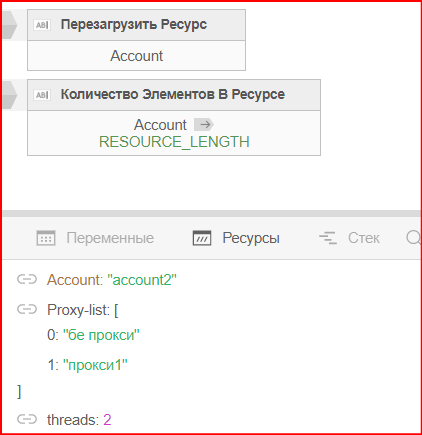
Task: Collapse the Proxy-list array
Action: point(82,310)
